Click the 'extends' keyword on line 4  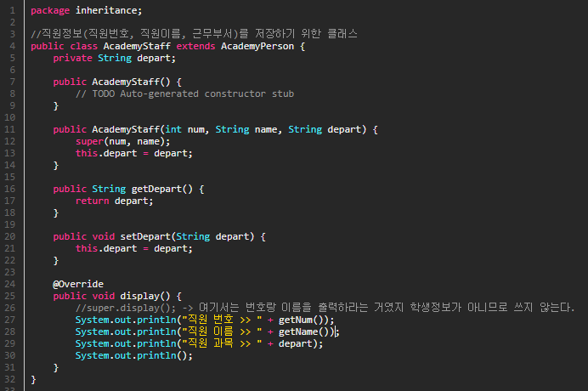195,46
